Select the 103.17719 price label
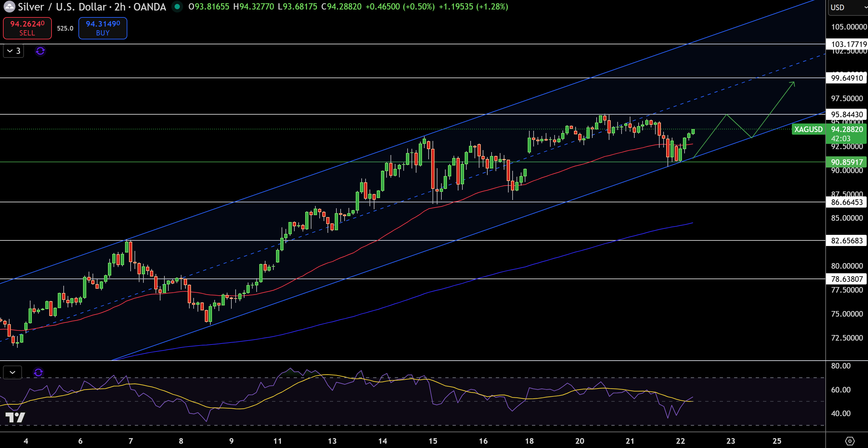Viewport: 868px width, 448px height. pos(846,44)
